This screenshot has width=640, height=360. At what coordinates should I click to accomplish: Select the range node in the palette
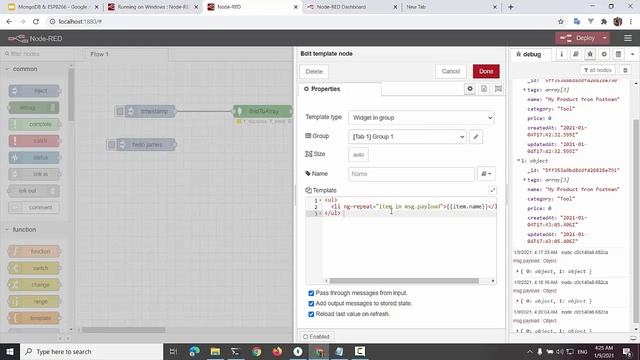pyautogui.click(x=34, y=302)
